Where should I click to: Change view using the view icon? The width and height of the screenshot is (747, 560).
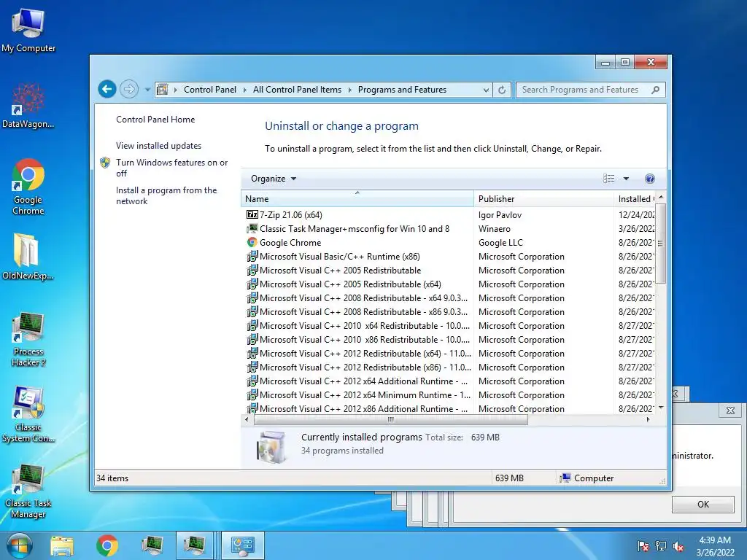[x=608, y=179]
